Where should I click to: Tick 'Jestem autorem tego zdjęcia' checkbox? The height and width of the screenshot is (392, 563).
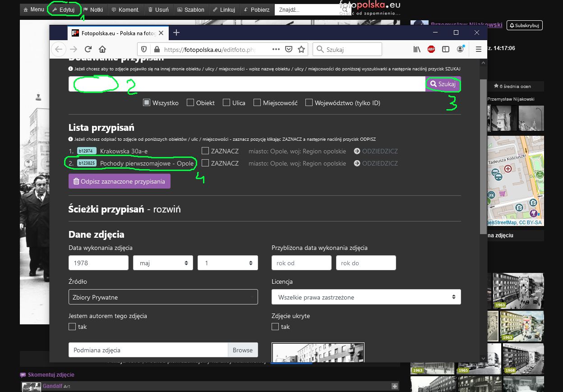[72, 327]
